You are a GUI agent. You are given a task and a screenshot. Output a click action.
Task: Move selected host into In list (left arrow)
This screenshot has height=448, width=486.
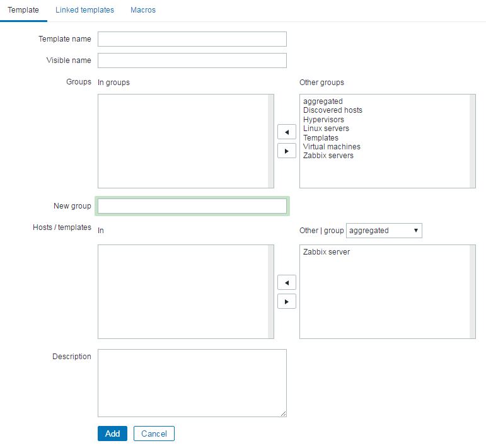287,283
